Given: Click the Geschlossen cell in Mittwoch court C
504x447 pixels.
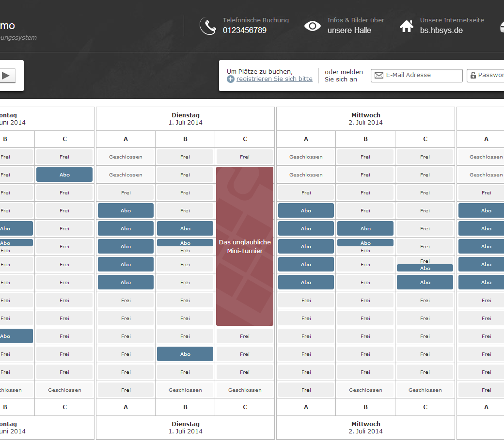Looking at the screenshot, I should point(425,390).
